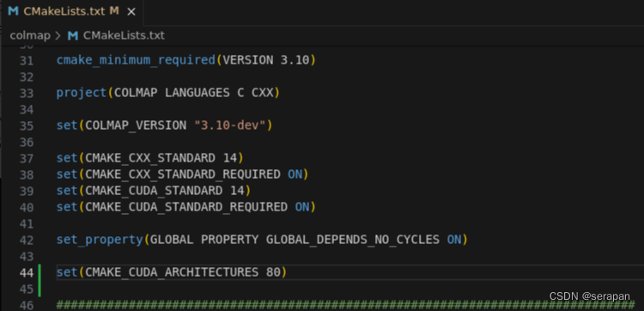This screenshot has width=644, height=311.
Task: Click on "CMAKE_CXX_STANDARD 14" on line 37
Action: point(161,158)
